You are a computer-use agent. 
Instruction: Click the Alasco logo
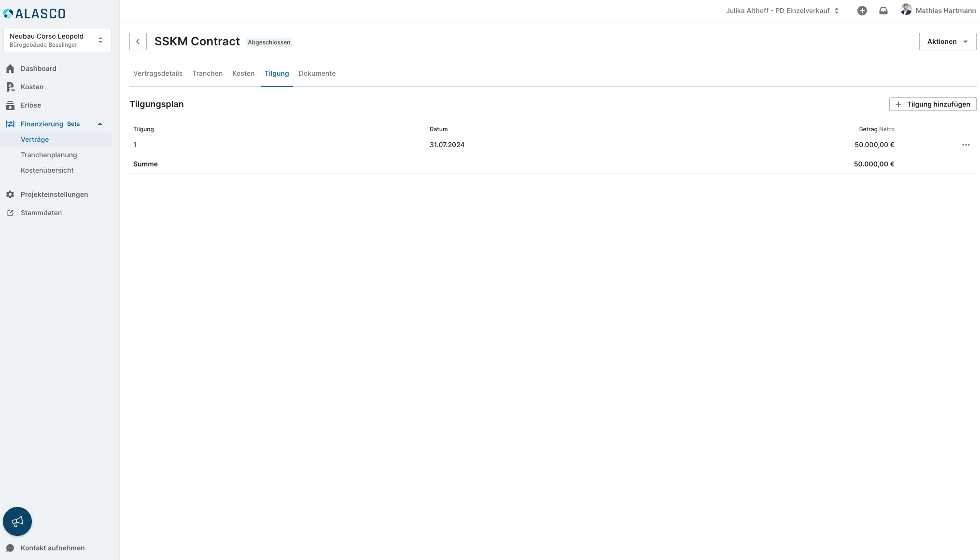click(x=35, y=14)
